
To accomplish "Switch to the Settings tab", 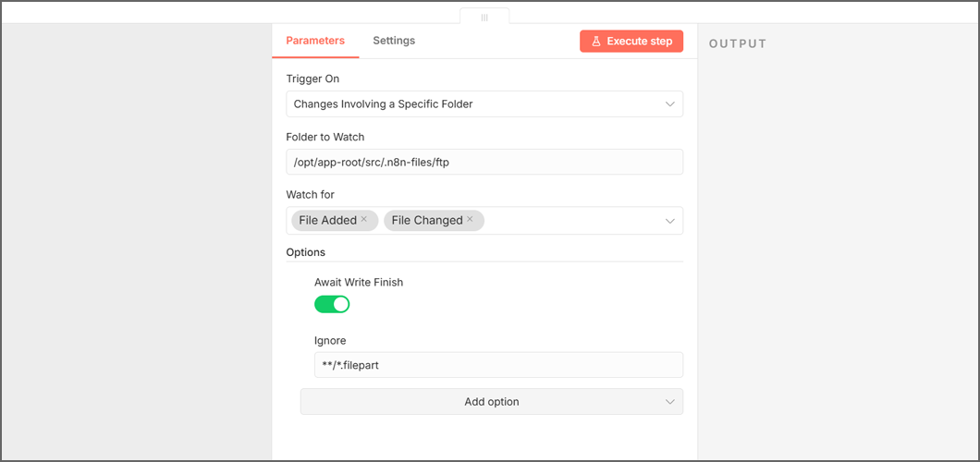I will coord(394,41).
